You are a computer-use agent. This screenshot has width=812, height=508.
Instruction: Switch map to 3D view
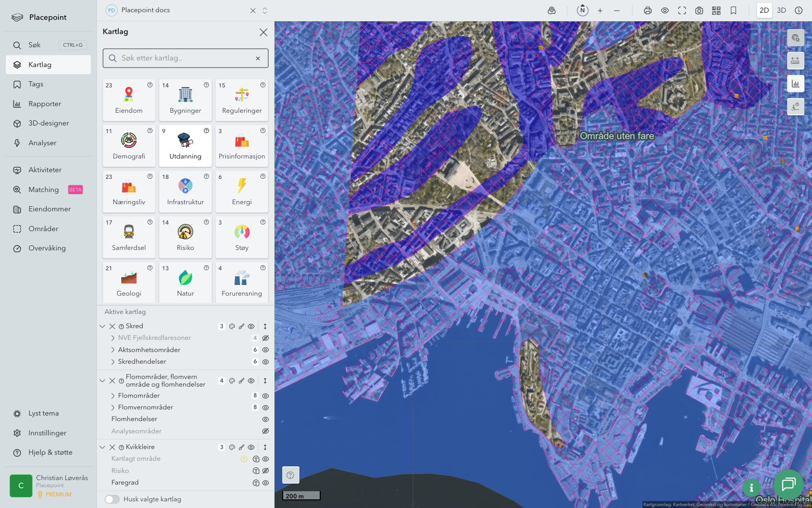click(781, 11)
